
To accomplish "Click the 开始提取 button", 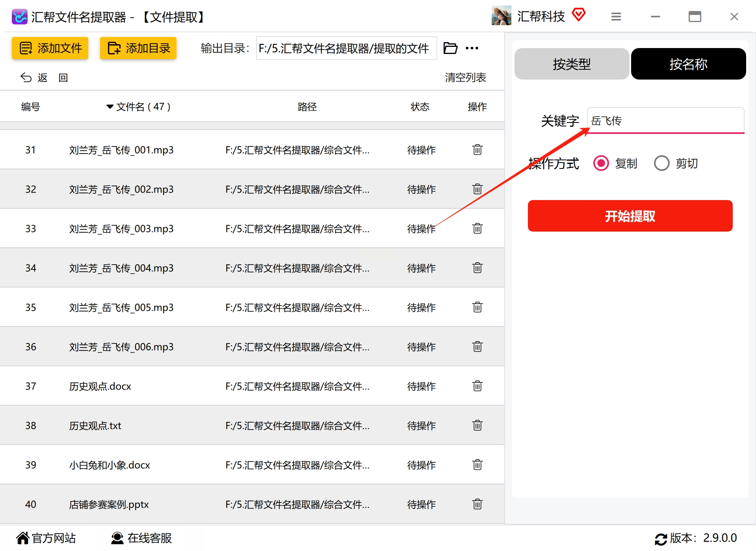I will point(630,216).
